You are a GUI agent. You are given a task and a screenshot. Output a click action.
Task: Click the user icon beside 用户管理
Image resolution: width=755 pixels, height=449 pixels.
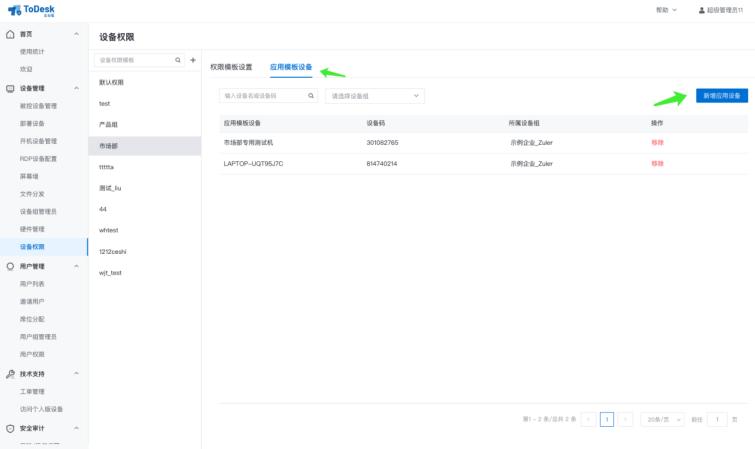(10, 266)
